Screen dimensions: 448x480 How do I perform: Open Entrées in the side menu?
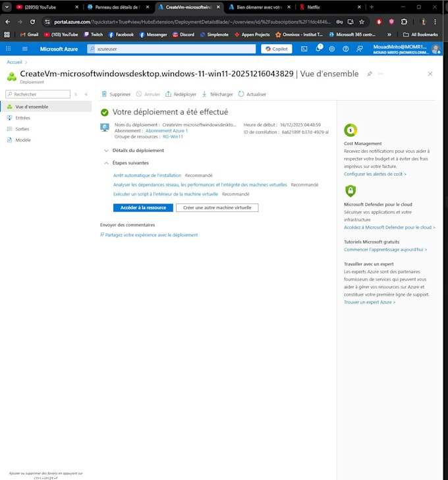click(22, 118)
